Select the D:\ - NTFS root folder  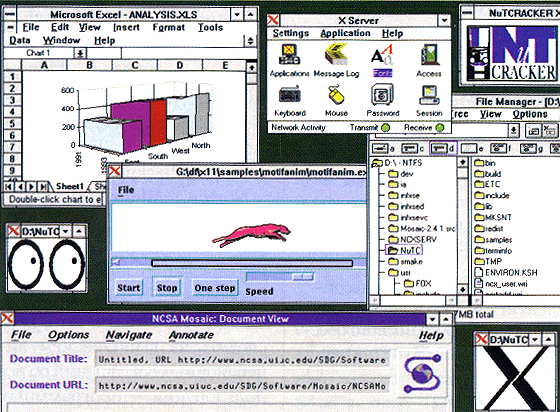pyautogui.click(x=397, y=163)
